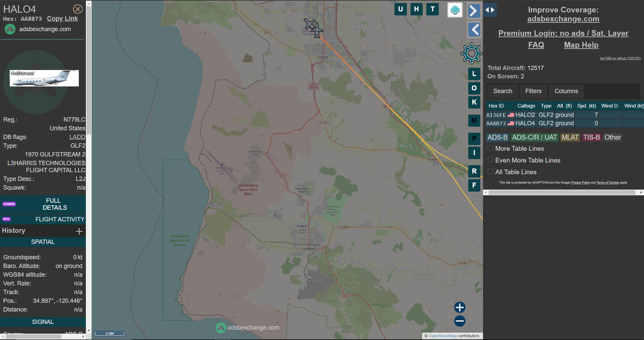Click the SPATIAL section header

[x=43, y=242]
